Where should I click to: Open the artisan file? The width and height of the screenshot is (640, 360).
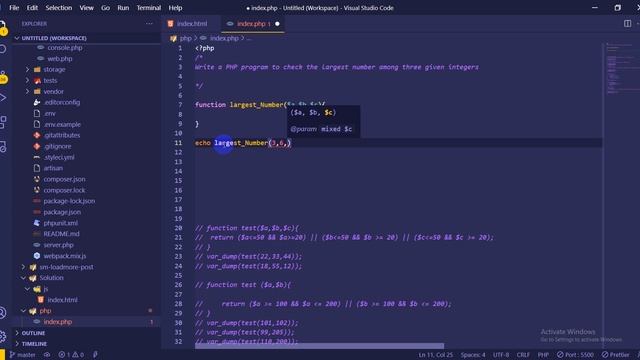53,168
